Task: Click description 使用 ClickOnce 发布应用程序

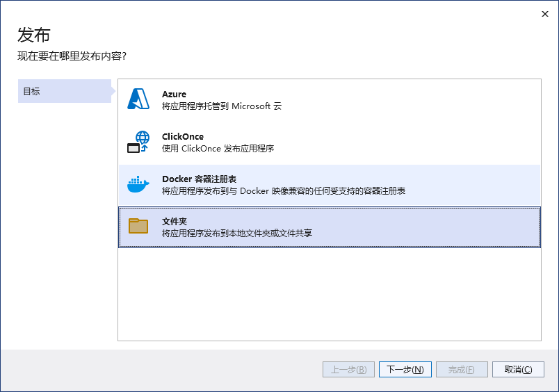Action: pos(218,149)
